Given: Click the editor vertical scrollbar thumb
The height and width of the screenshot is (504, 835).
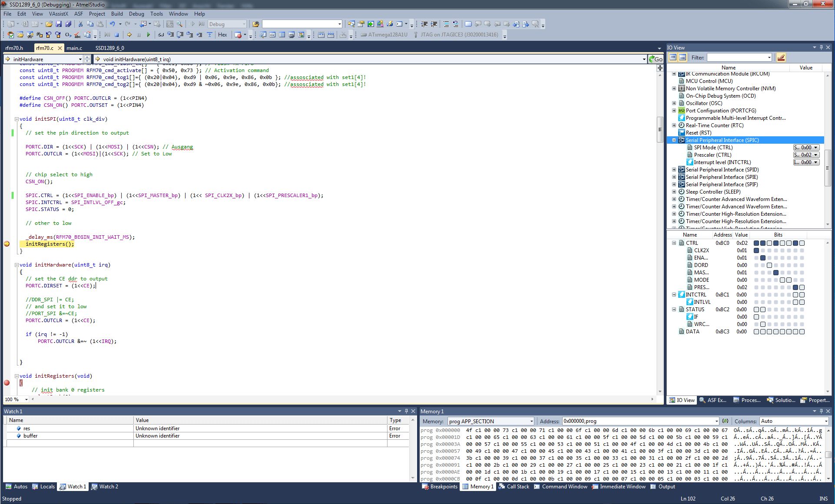Looking at the screenshot, I should pyautogui.click(x=660, y=129).
